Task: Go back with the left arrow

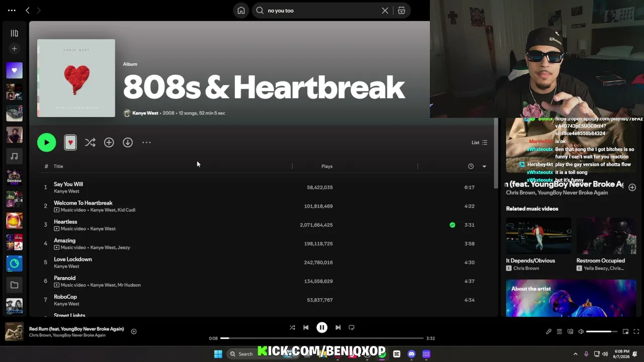Action: pyautogui.click(x=28, y=10)
